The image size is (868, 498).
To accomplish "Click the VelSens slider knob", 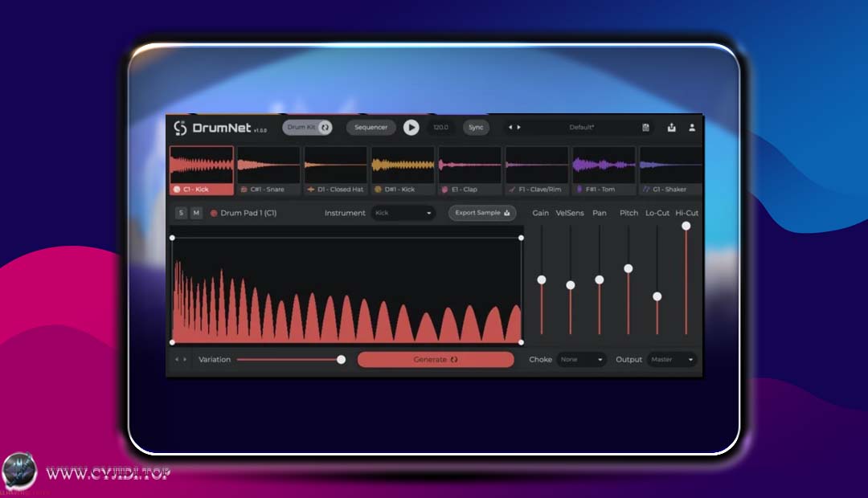I will [x=570, y=285].
